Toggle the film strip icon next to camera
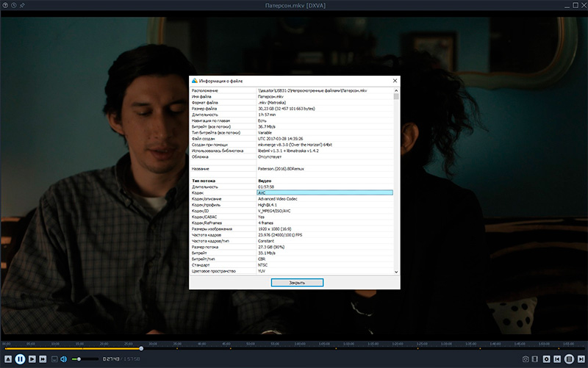The width and height of the screenshot is (588, 368). click(x=536, y=358)
